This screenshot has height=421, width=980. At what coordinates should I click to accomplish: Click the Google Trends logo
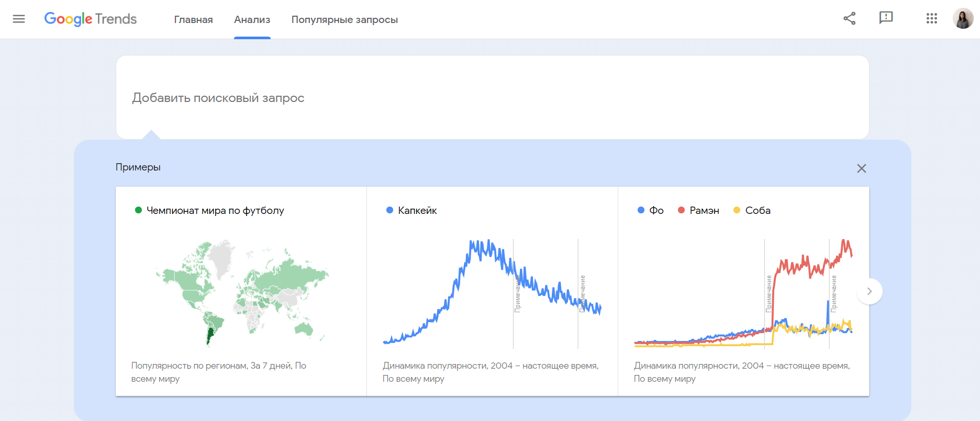pyautogui.click(x=90, y=19)
